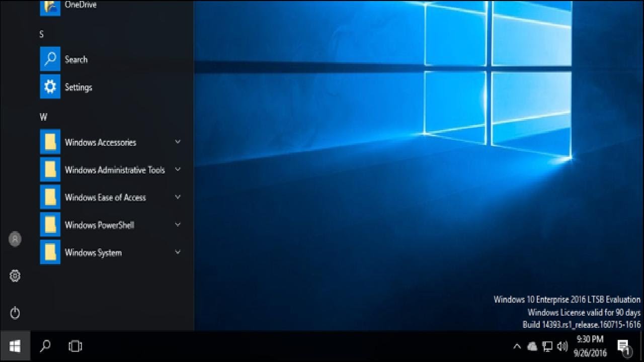Open the taskbar clock showing 9:30 PM
The image size is (644, 362).
590,339
